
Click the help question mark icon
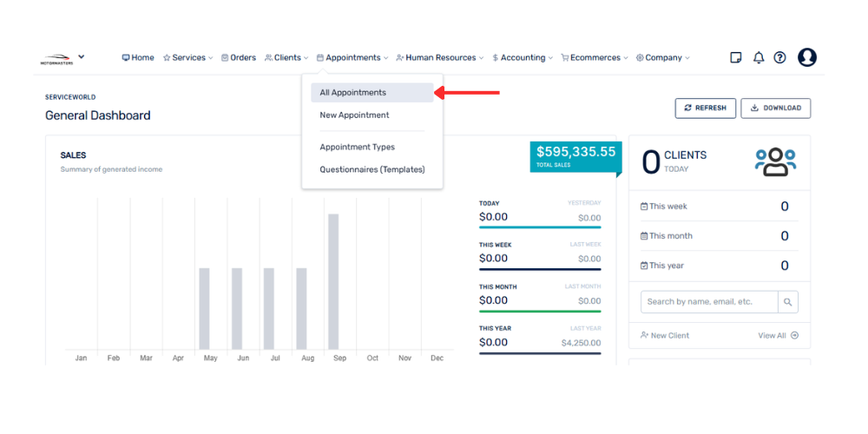click(779, 58)
